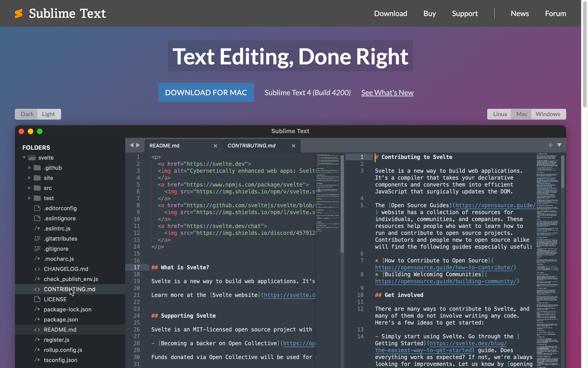Close the README.md tab

[215, 146]
